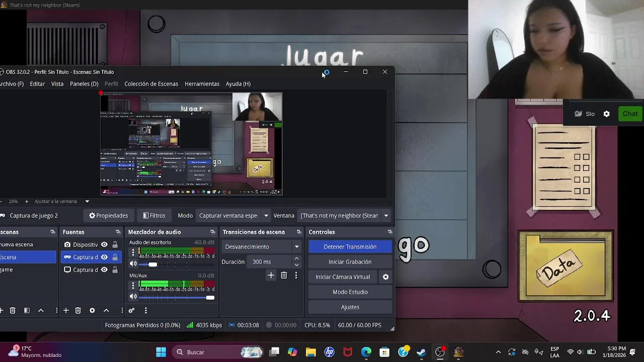Open advanced audio properties gears icon

[x=131, y=311]
